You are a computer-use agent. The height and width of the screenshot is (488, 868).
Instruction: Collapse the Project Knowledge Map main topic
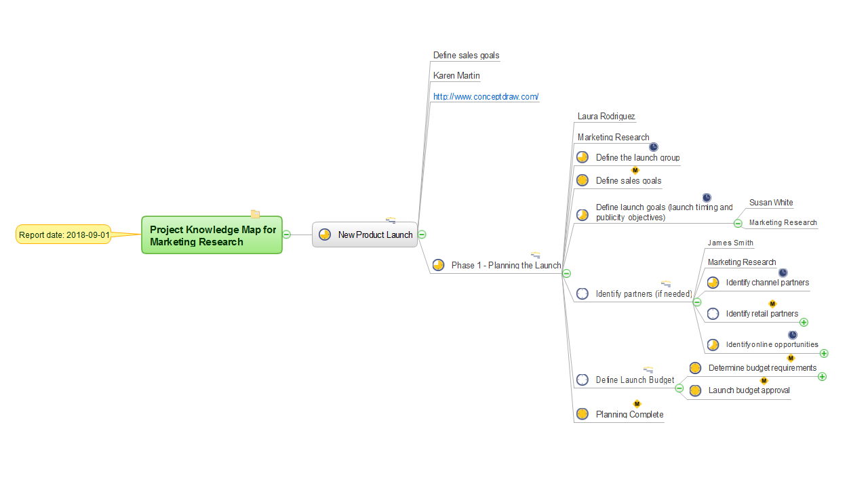click(x=287, y=235)
